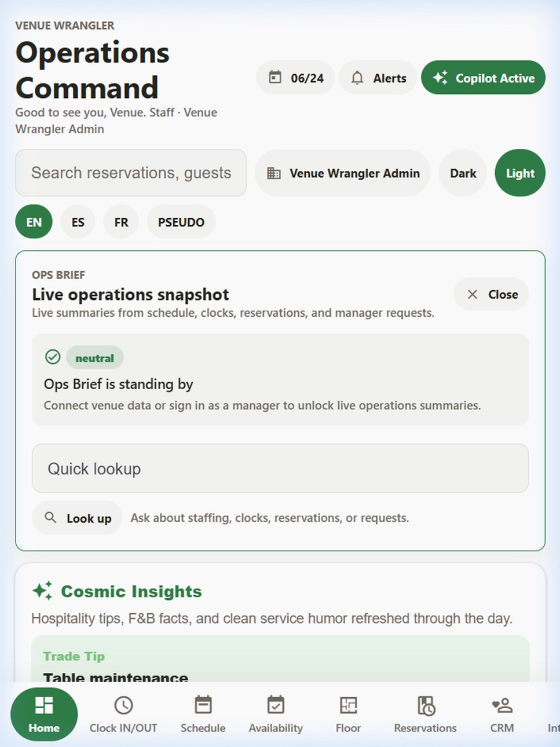
Task: Select the Light theme toggle
Action: coord(520,173)
